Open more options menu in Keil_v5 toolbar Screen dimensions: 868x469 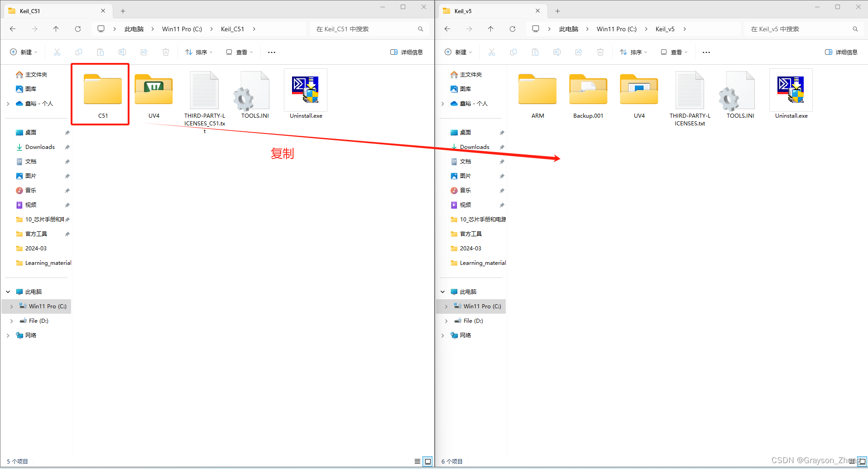(x=706, y=52)
